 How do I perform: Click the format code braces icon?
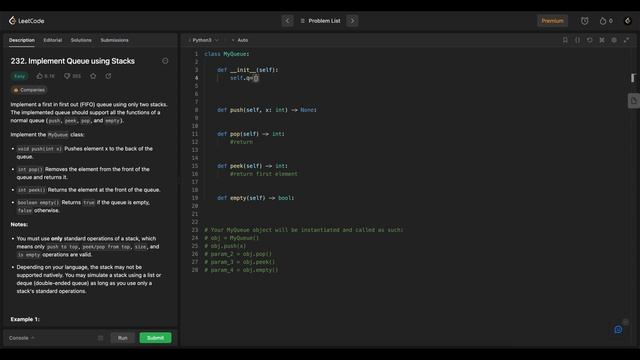tap(577, 40)
